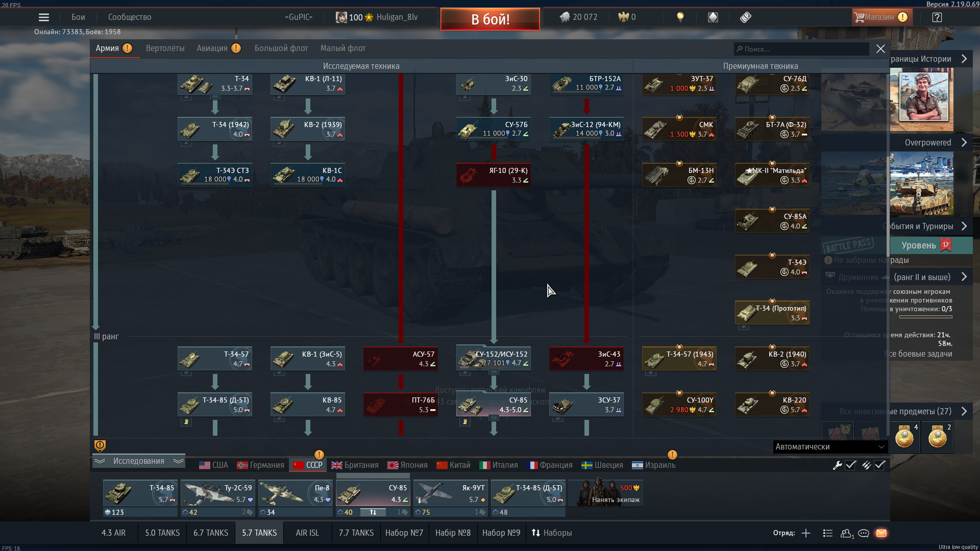
Task: Open the hamburger main menu
Action: coord(44,17)
